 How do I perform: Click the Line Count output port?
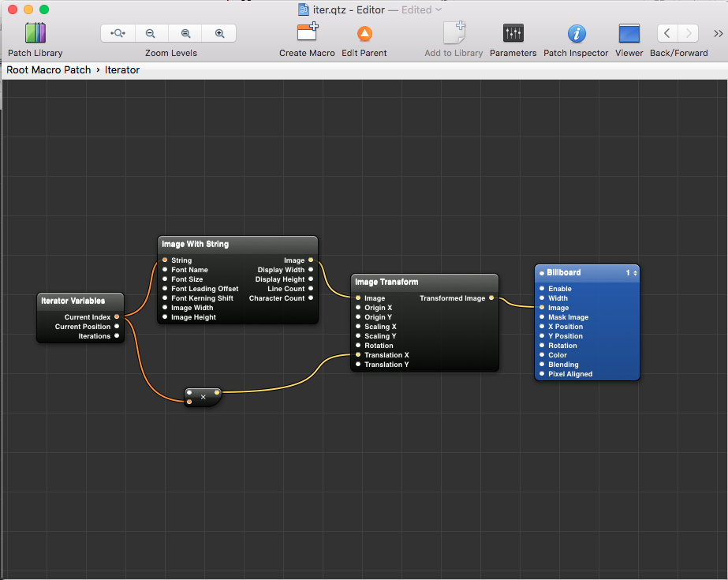click(x=311, y=288)
